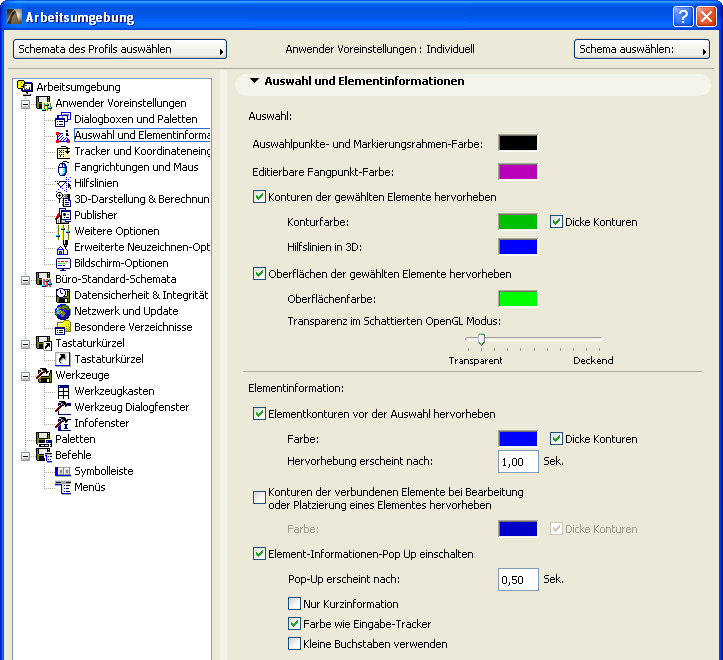Toggle Konturen der gewählten Elemente hervorheben
The width and height of the screenshot is (723, 660).
(259, 197)
